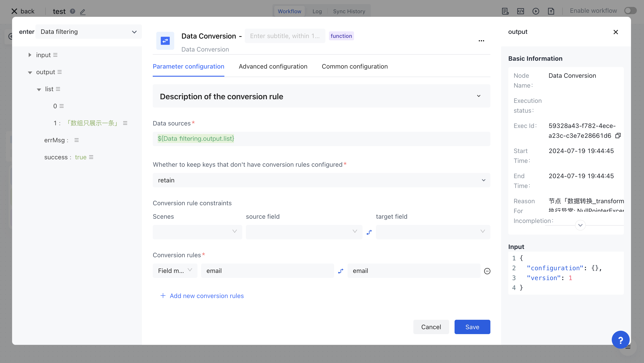Click the copy Exec Id icon
644x363 pixels.
618,136
